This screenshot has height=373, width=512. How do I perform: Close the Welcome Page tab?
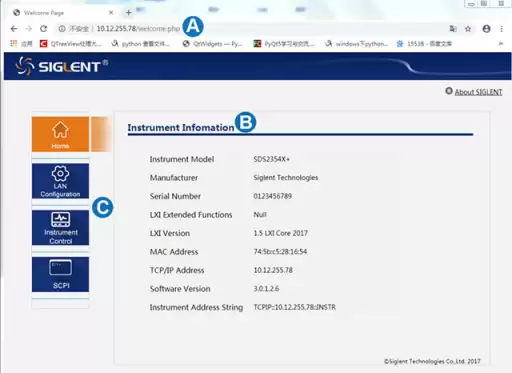coord(111,13)
